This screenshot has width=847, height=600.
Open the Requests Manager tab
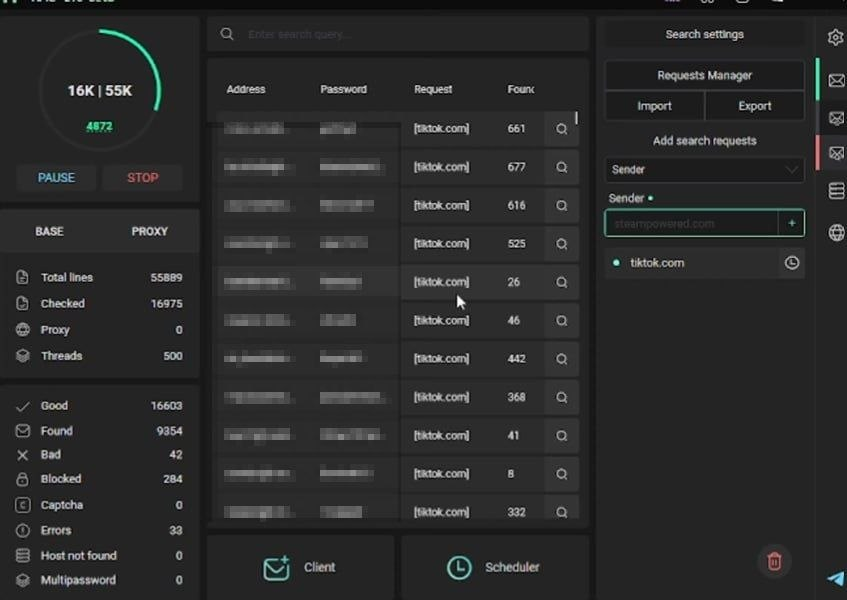[x=704, y=76]
